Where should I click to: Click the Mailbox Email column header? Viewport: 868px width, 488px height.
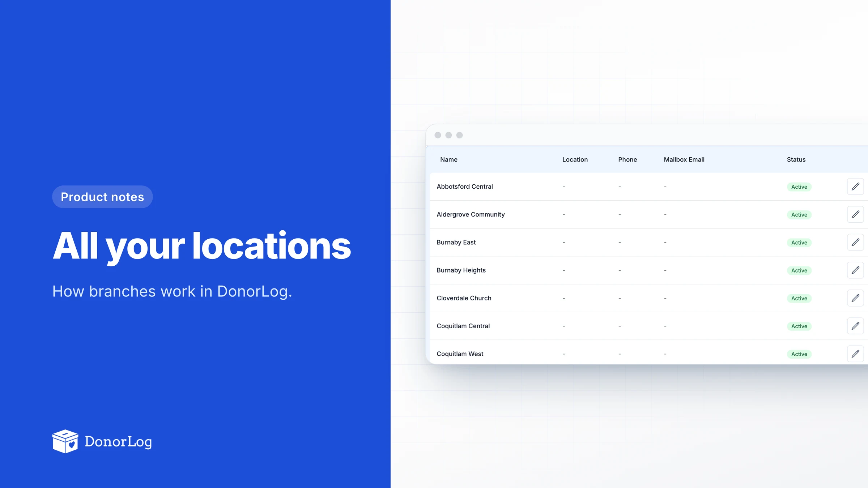pyautogui.click(x=684, y=159)
